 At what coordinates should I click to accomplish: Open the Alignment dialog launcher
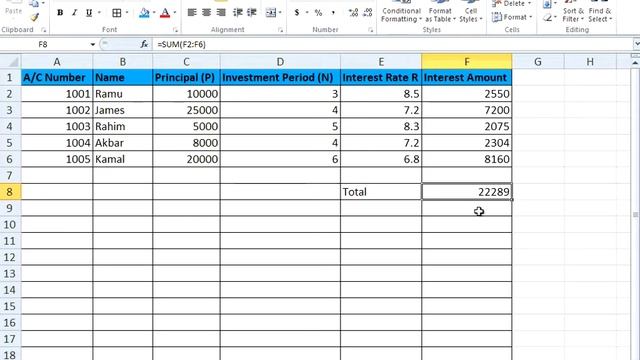coord(280,30)
